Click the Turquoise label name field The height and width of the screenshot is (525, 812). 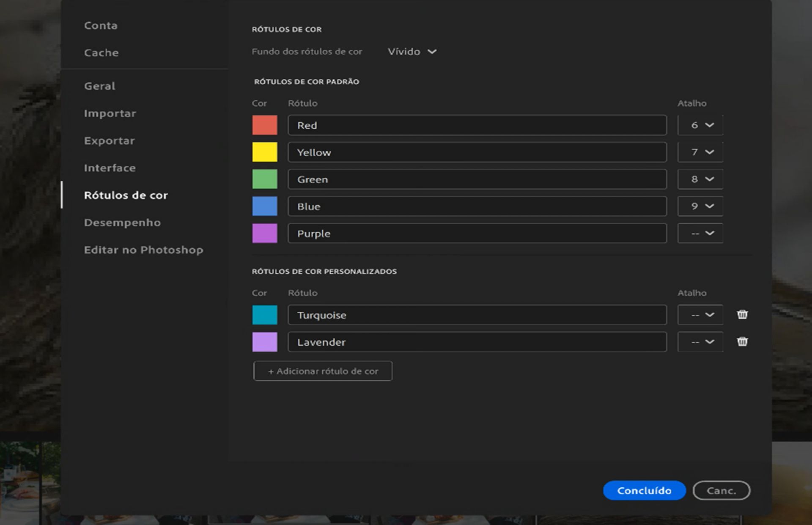click(x=477, y=315)
